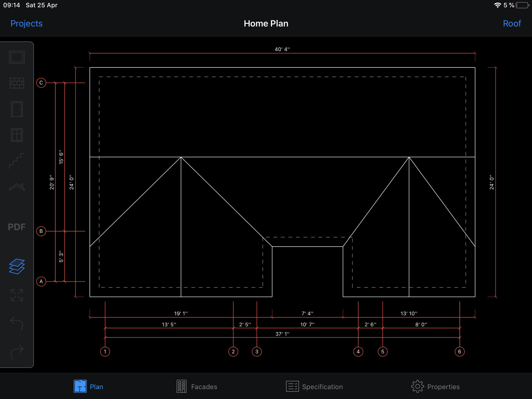Open the Roof menu at top right
Screen dimensions: 532x399
[x=512, y=23]
